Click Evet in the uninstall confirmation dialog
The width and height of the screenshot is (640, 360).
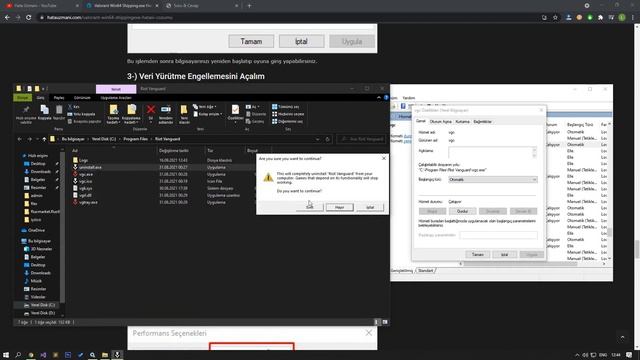(310, 207)
